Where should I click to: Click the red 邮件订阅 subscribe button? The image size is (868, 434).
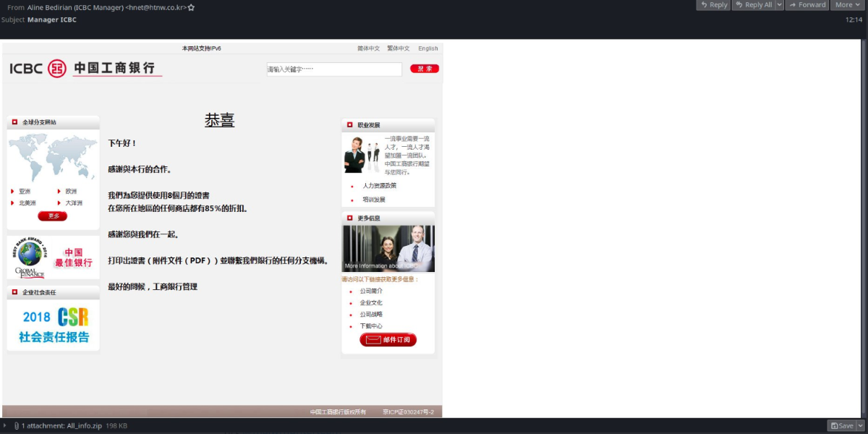(388, 340)
